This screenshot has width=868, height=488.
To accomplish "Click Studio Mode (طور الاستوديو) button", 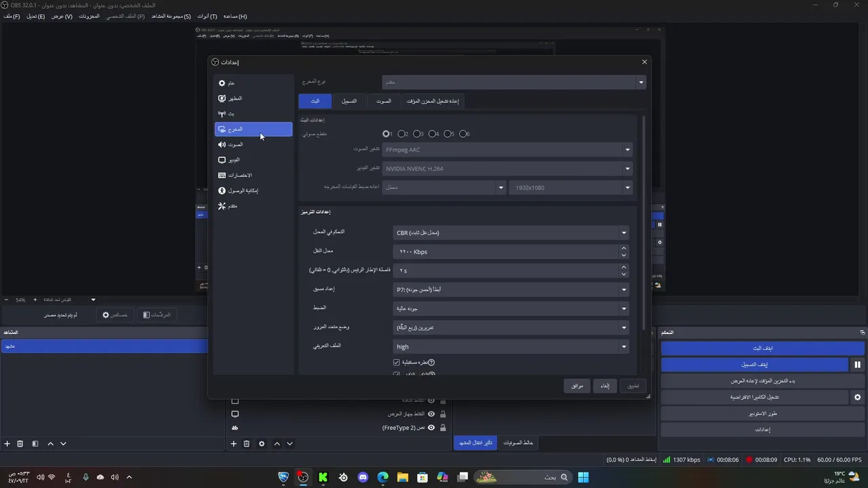I will click(x=763, y=413).
